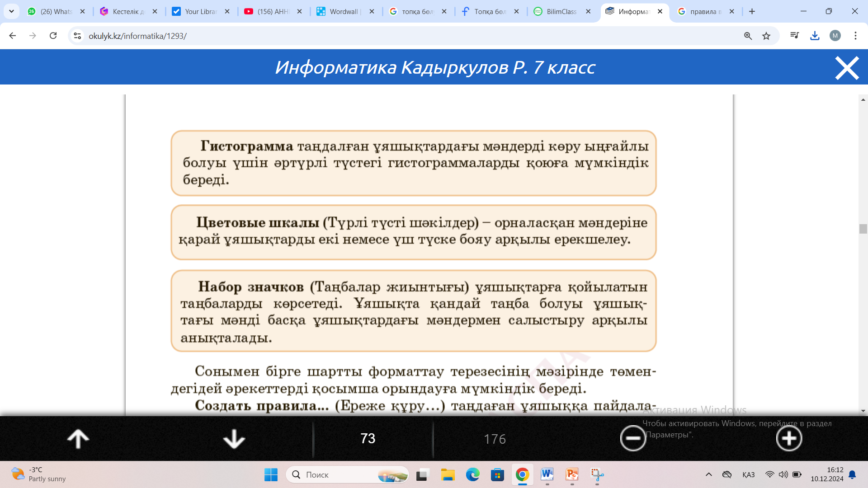
Task: Switch to the BilimClass tab
Action: [561, 12]
